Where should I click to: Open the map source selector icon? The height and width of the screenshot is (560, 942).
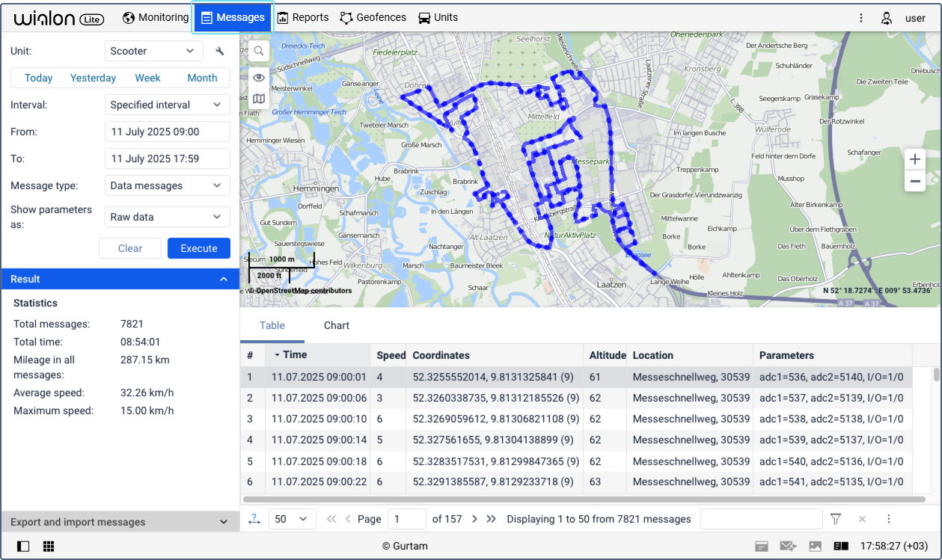point(259,99)
